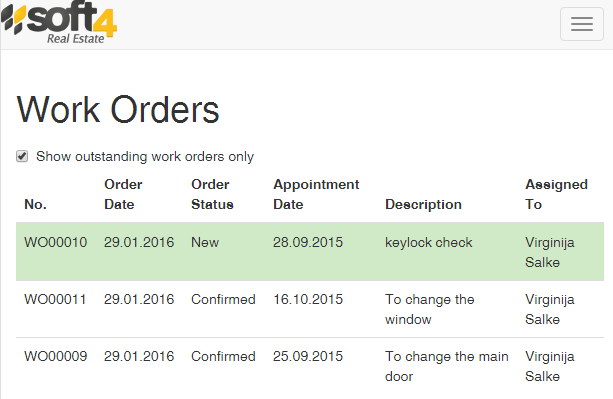
Task: Click the Work Orders page heading
Action: pyautogui.click(x=118, y=110)
